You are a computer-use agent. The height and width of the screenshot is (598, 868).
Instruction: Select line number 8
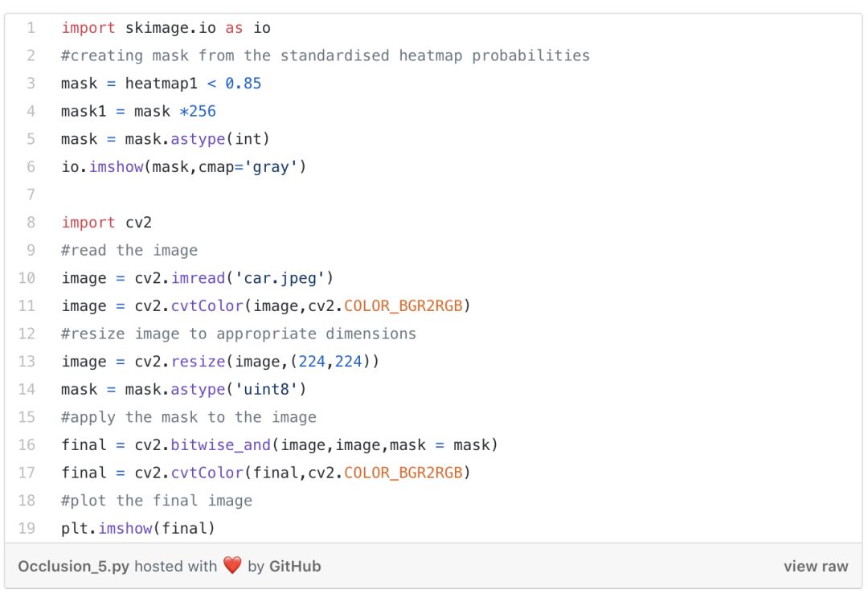[31, 223]
